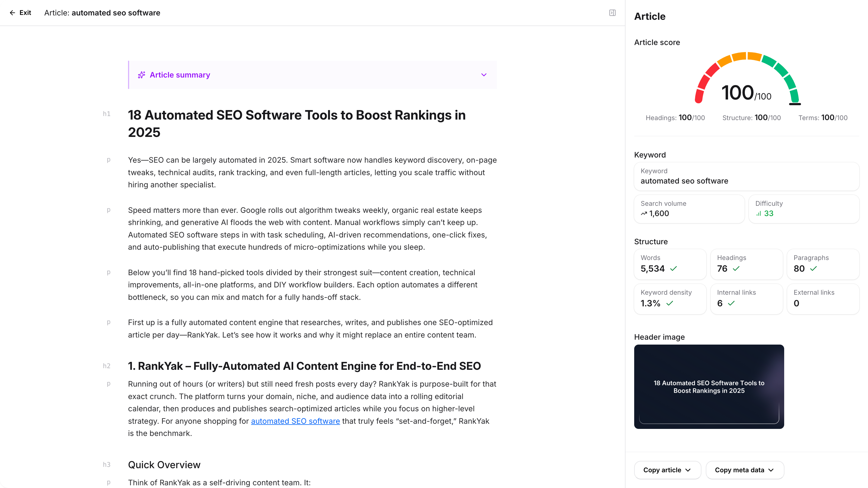
Task: Open the automated SEO software link
Action: (295, 421)
